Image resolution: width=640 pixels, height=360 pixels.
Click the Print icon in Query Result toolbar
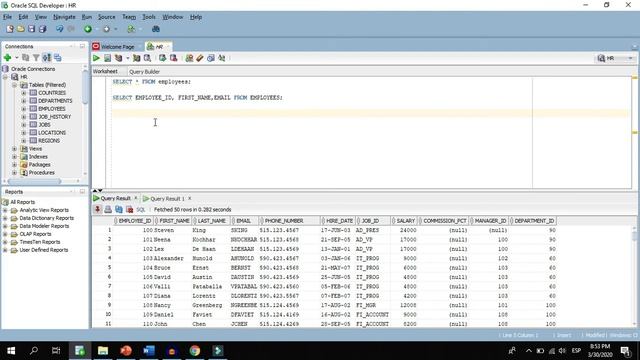pos(108,209)
